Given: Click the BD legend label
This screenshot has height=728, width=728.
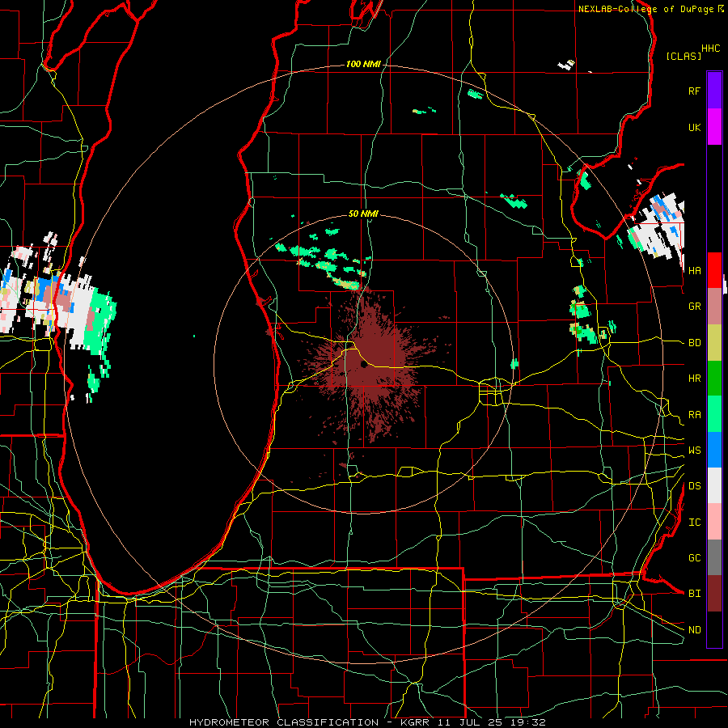Looking at the screenshot, I should coord(694,343).
